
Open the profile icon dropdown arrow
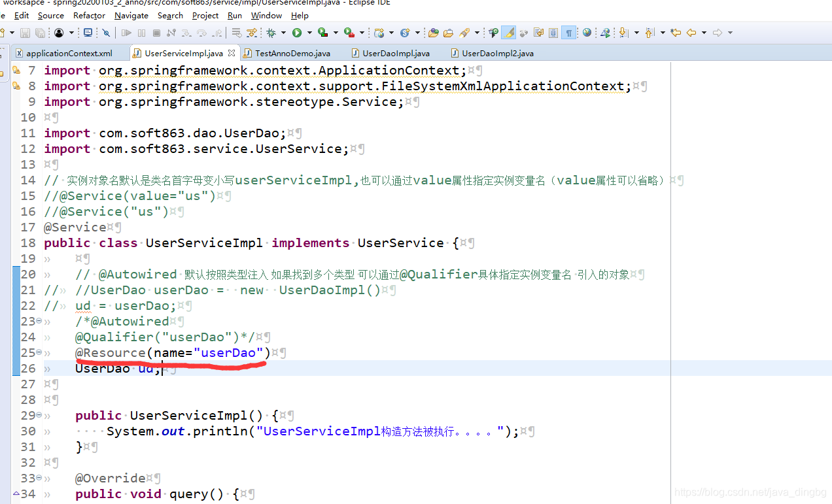[71, 33]
